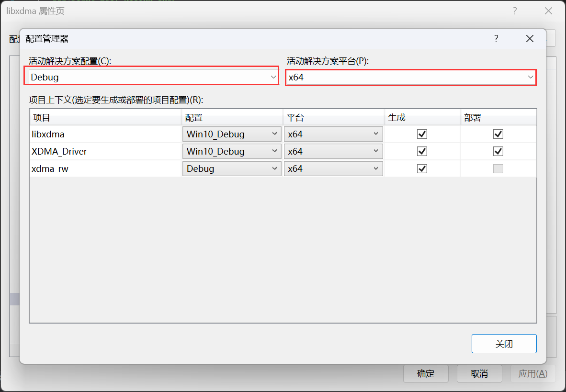Screen dimensions: 566x392
Task: Click the 应用 button
Action: click(533, 373)
